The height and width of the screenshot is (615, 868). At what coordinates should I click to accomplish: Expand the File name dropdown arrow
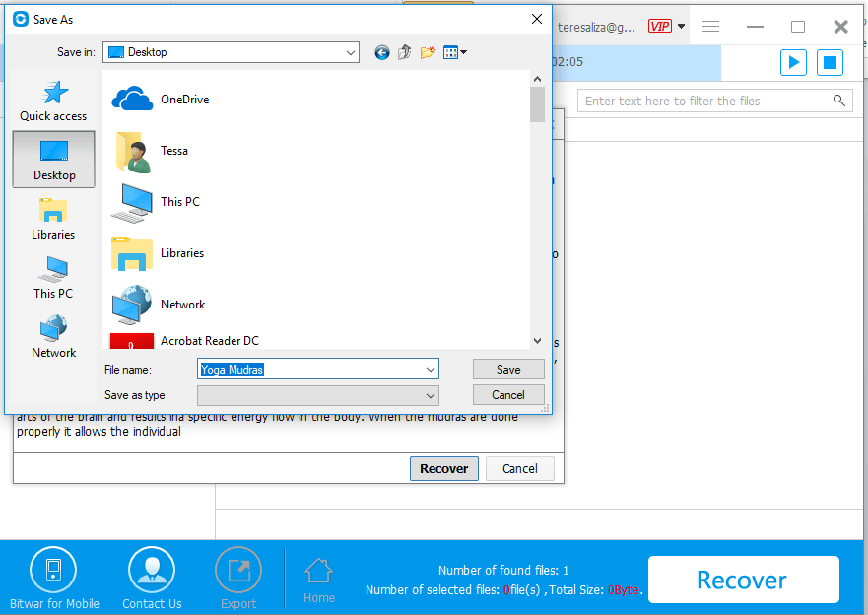(x=431, y=370)
